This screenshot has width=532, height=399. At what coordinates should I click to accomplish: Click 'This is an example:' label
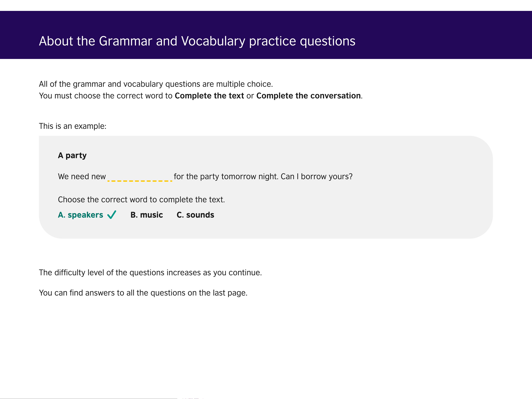click(x=73, y=126)
